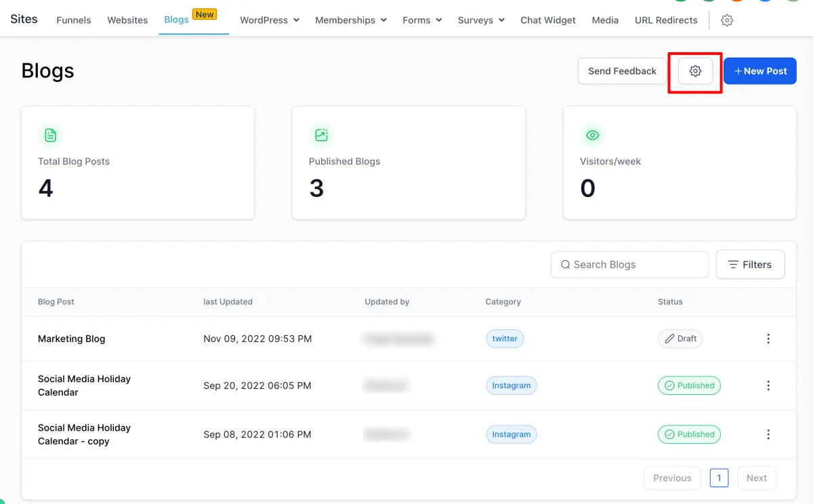813x504 pixels.
Task: Click the Send Feedback button
Action: 622,71
